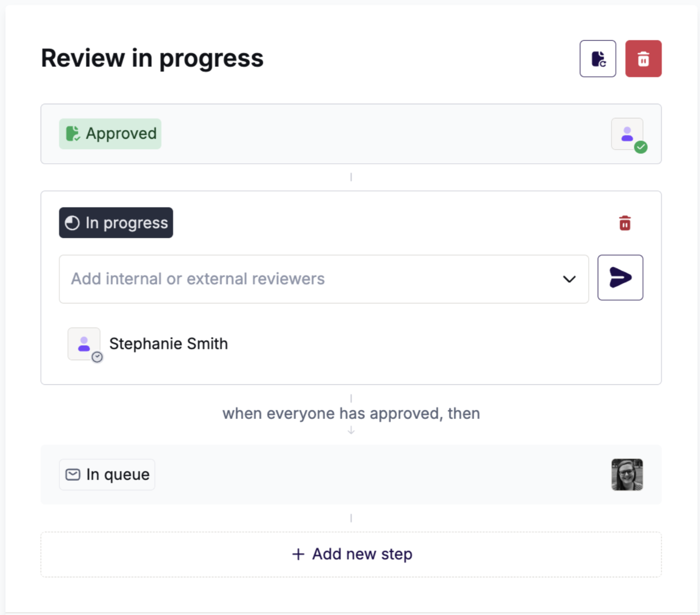Image resolution: width=700 pixels, height=615 pixels.
Task: Click the approved document icon in Approved badge
Action: coord(73,134)
